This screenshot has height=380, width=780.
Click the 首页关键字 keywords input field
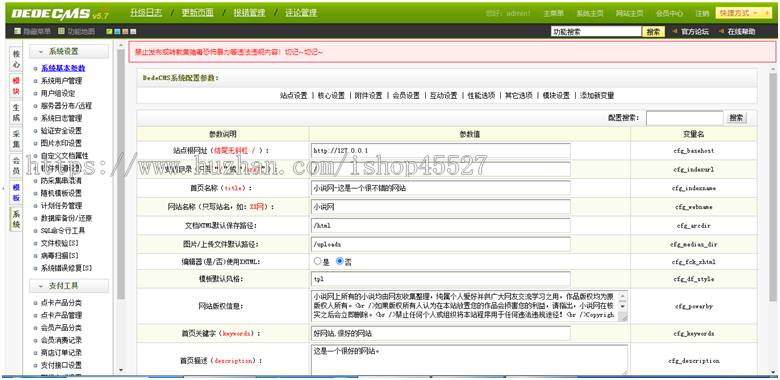point(441,333)
